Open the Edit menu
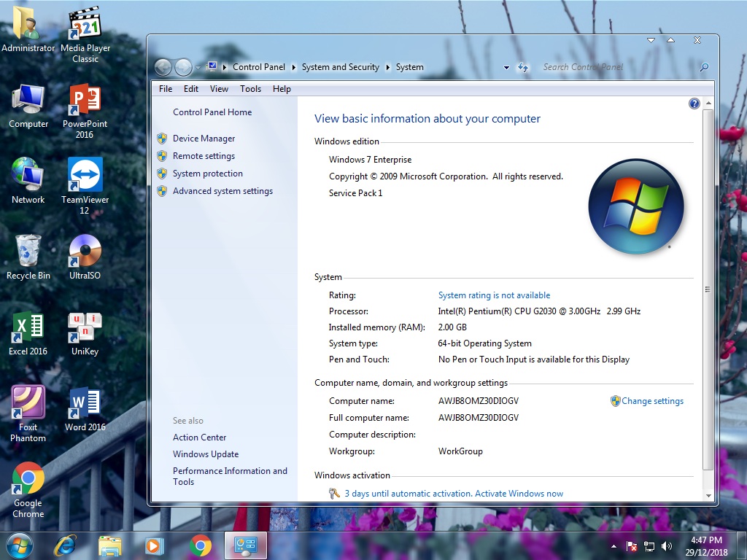This screenshot has height=560, width=747. click(191, 88)
